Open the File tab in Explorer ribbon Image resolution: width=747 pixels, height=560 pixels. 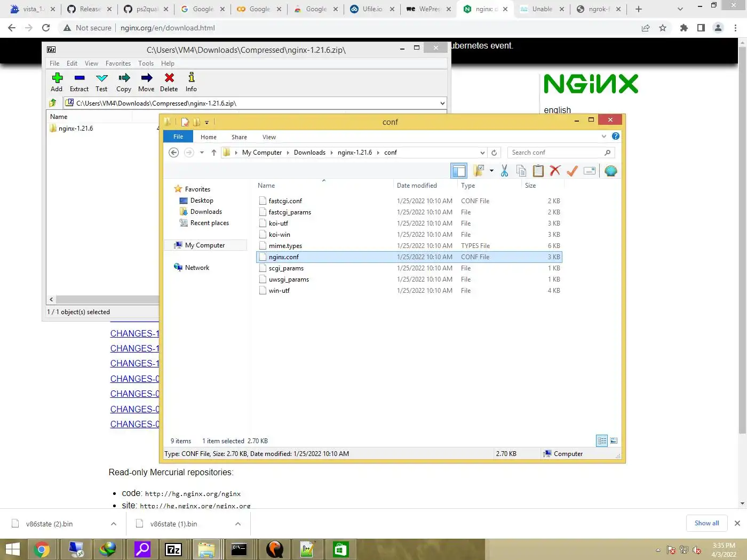pyautogui.click(x=178, y=137)
